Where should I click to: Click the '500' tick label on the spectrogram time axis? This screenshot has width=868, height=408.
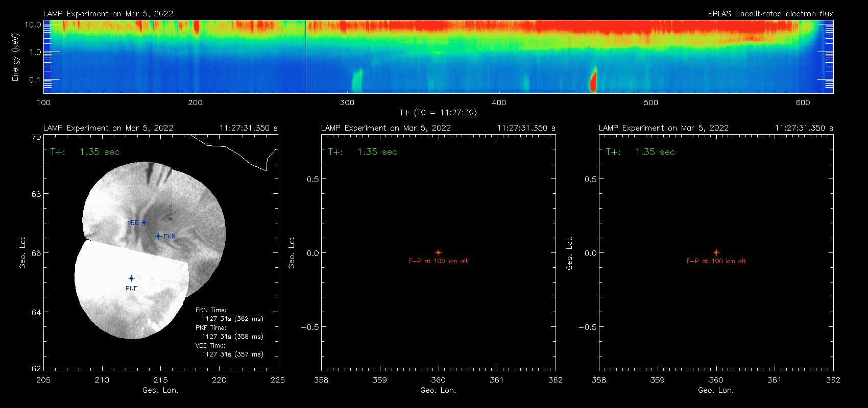tap(651, 103)
